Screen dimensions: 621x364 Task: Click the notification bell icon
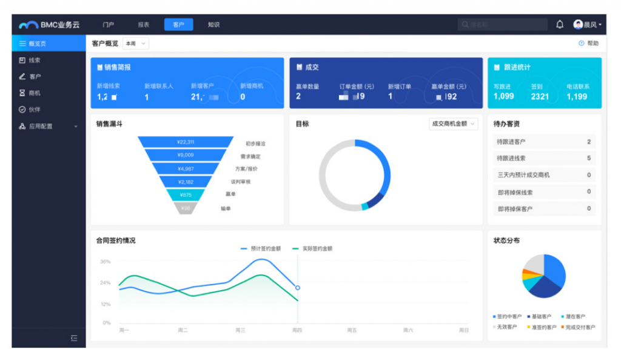560,25
